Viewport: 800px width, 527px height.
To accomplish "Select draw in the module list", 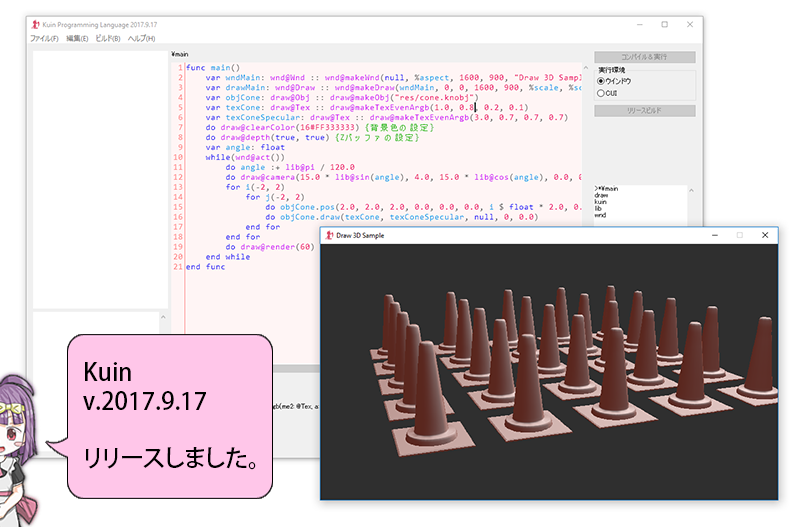I will tap(601, 195).
